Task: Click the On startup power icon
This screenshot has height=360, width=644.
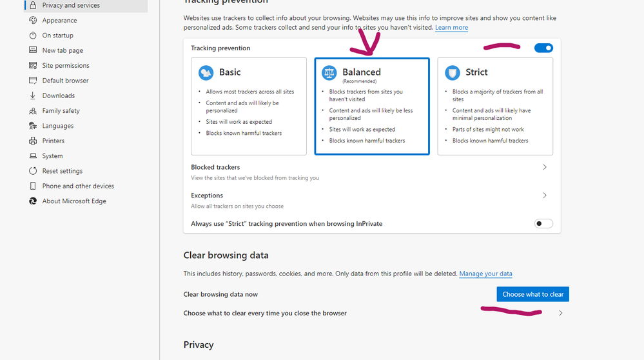Action: click(x=33, y=35)
